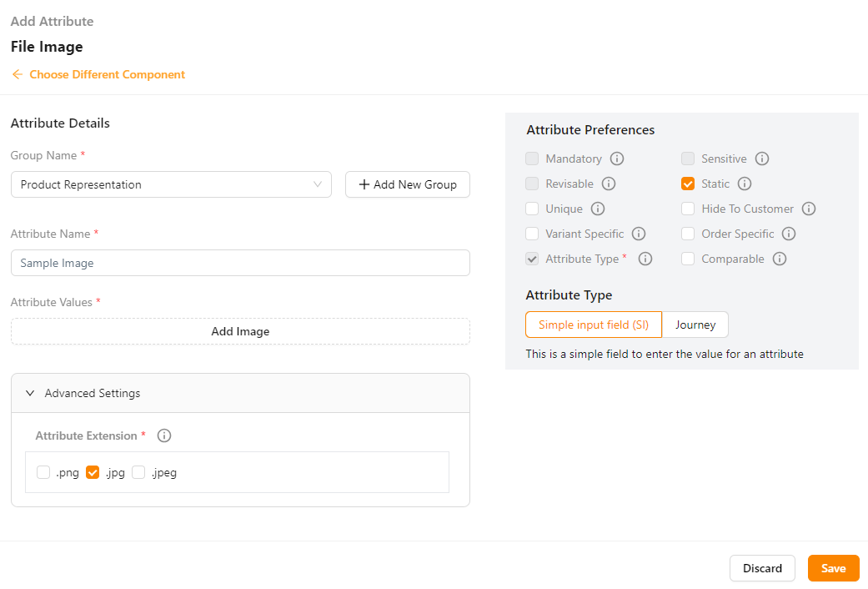The width and height of the screenshot is (868, 589).
Task: Click the Add New Group button
Action: point(408,184)
